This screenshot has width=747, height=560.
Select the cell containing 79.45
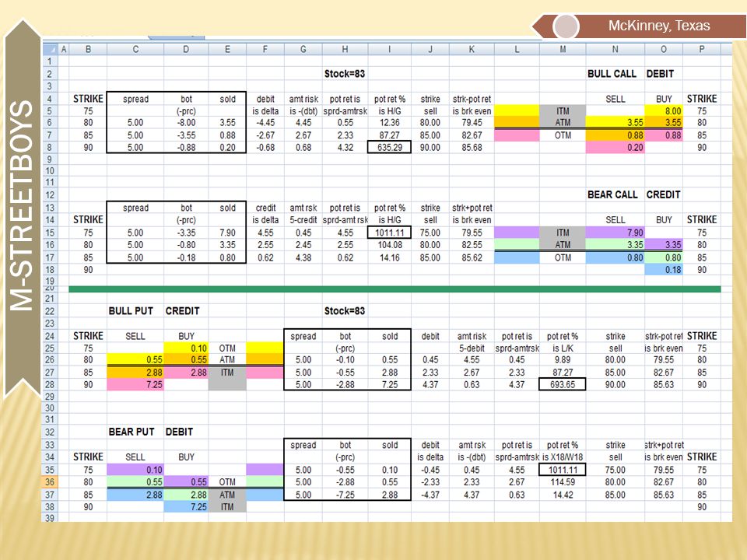(x=472, y=123)
